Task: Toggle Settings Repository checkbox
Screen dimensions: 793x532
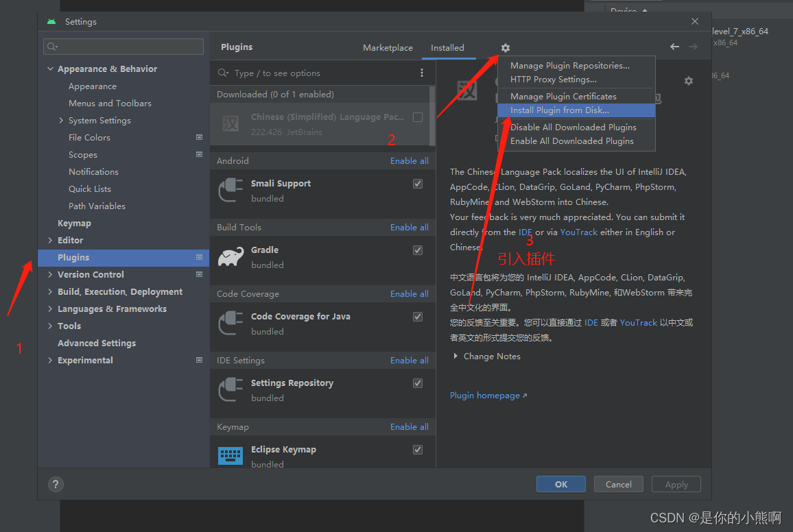Action: pyautogui.click(x=418, y=383)
